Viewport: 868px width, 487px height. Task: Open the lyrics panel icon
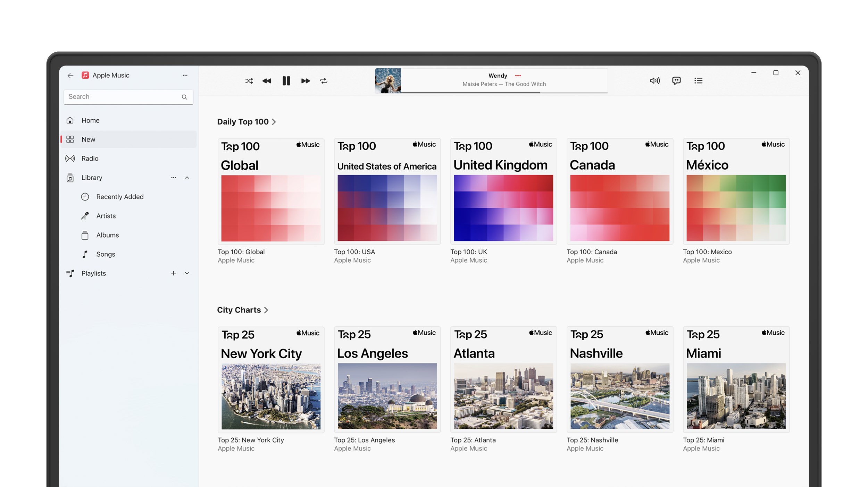tap(676, 80)
